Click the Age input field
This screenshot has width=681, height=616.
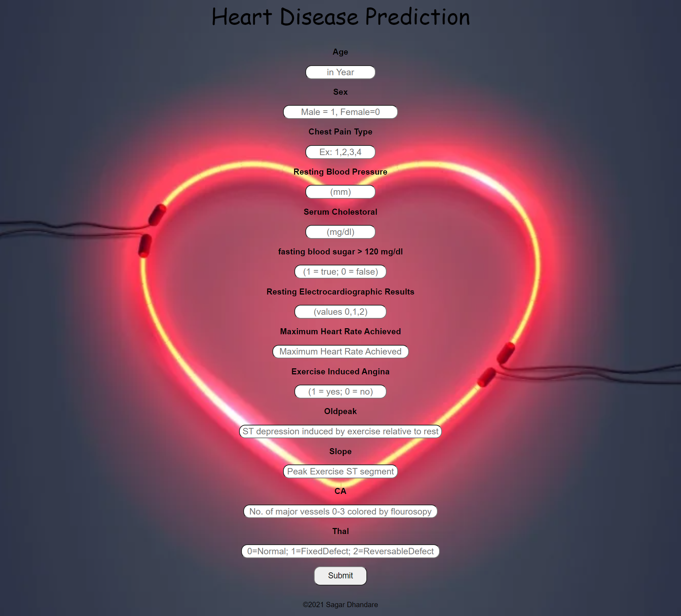click(340, 72)
